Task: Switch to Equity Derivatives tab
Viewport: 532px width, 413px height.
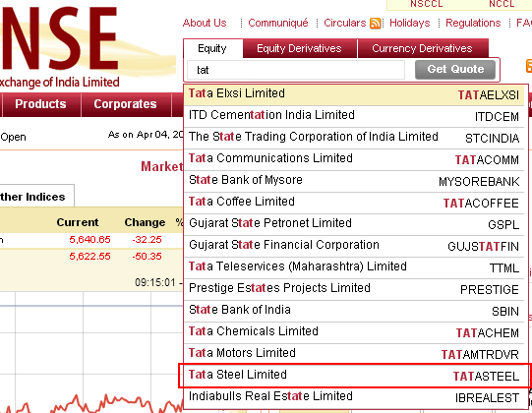Action: (x=300, y=48)
